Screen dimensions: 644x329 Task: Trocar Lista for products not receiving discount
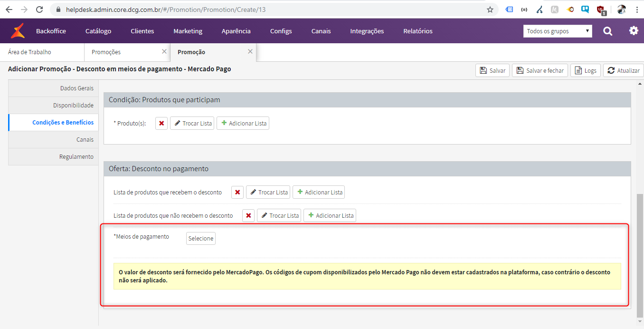click(279, 215)
